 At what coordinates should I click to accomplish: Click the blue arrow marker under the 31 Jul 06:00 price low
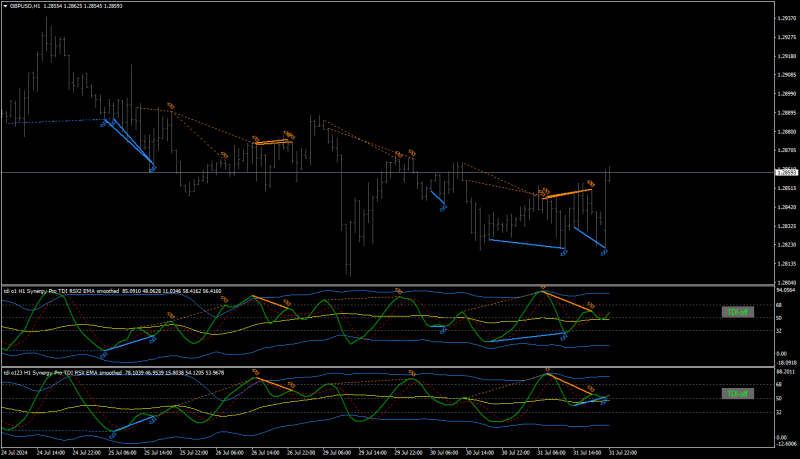pyautogui.click(x=564, y=252)
